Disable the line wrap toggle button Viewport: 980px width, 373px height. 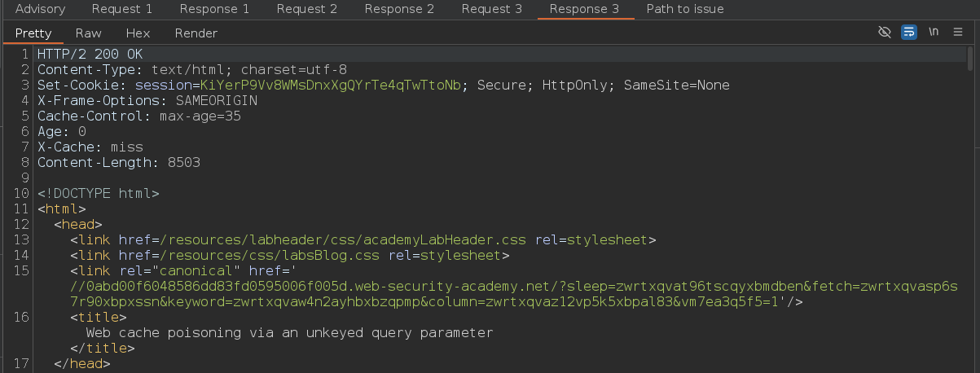coord(909,33)
